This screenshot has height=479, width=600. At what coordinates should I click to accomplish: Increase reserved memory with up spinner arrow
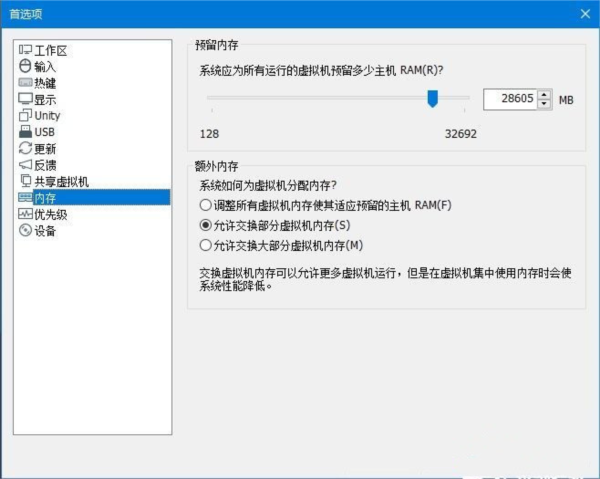click(544, 94)
